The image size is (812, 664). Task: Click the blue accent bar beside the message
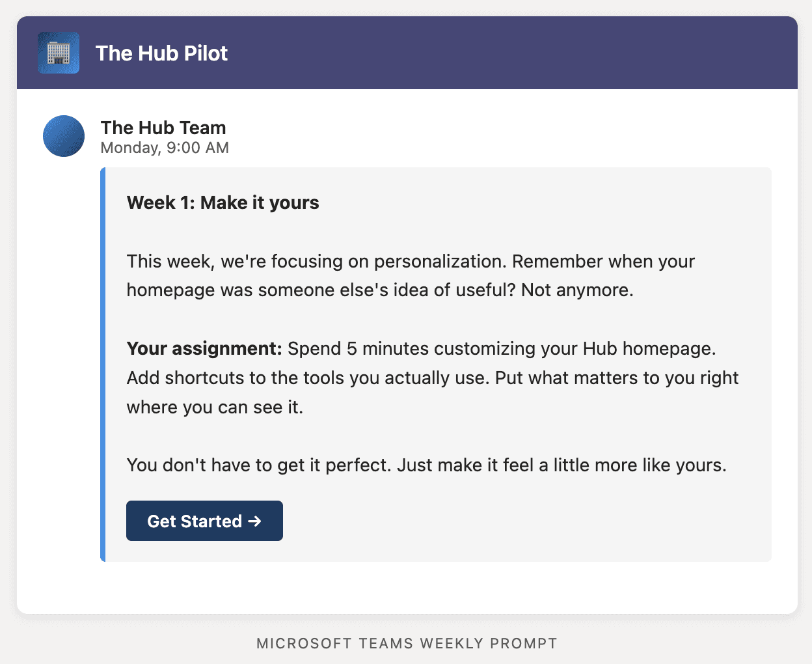coord(103,365)
